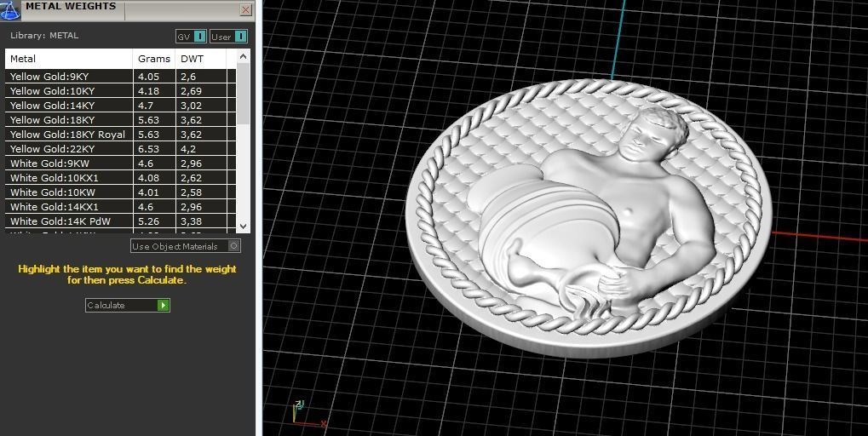
Task: Select the Yellow Gold:10KY row
Action: coord(121,91)
